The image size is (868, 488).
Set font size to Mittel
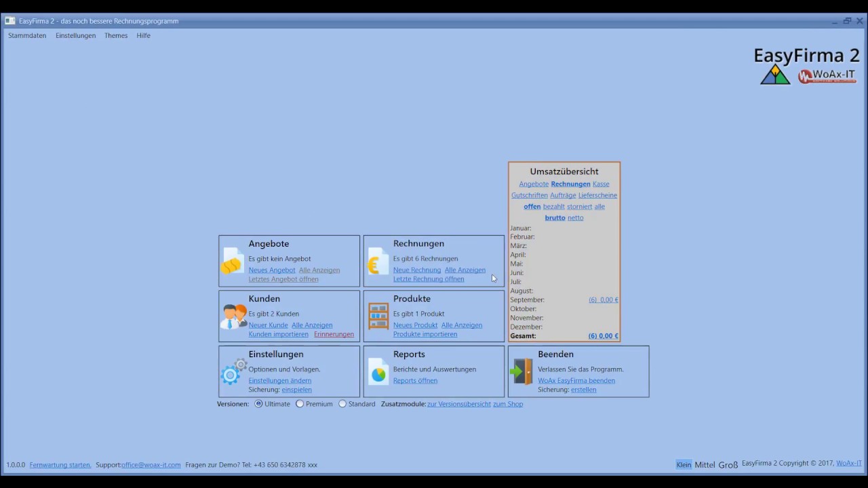coord(705,465)
